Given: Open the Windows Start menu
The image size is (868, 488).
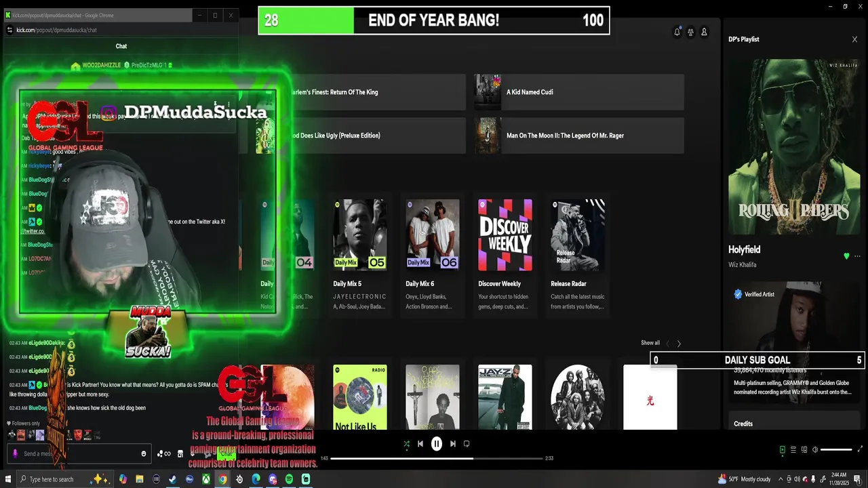Looking at the screenshot, I should point(9,479).
